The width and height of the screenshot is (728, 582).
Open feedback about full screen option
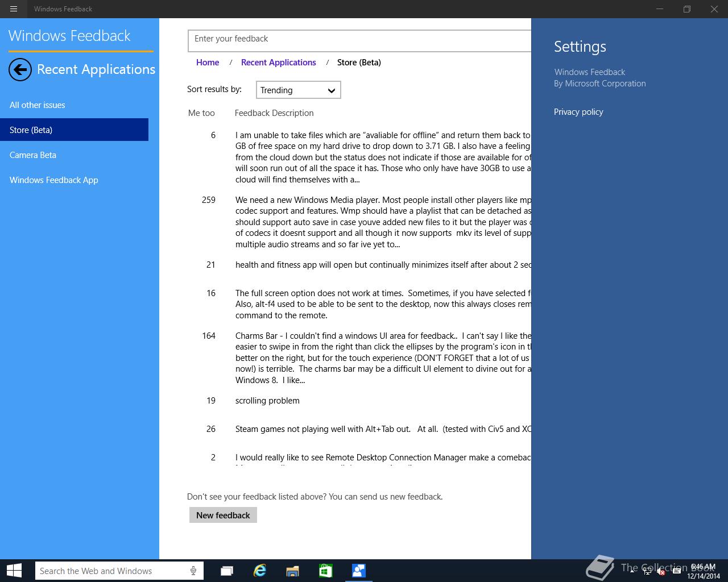tap(383, 304)
